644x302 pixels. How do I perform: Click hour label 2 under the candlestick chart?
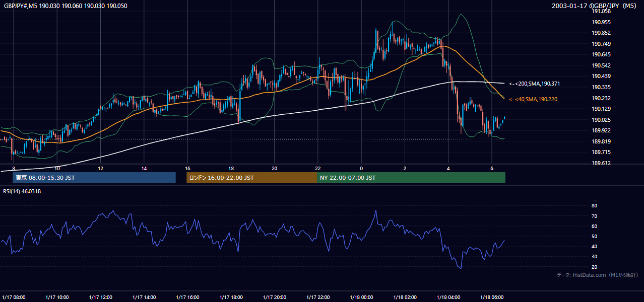click(405, 168)
